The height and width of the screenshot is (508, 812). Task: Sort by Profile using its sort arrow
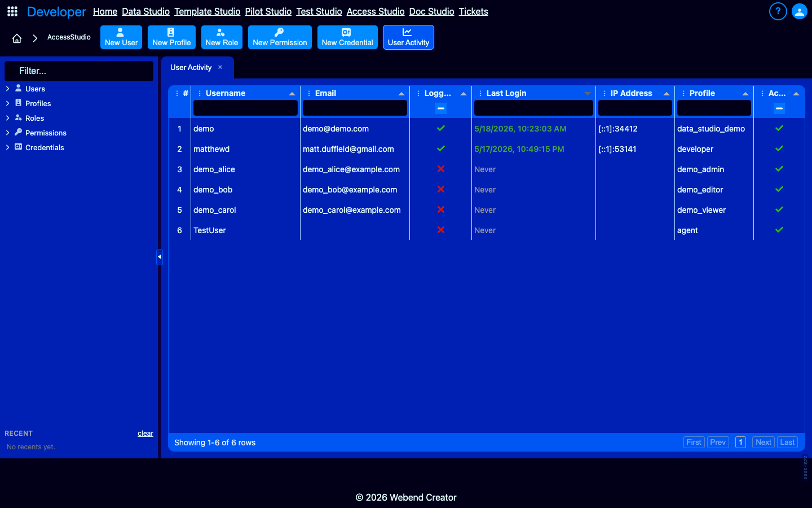tap(745, 94)
